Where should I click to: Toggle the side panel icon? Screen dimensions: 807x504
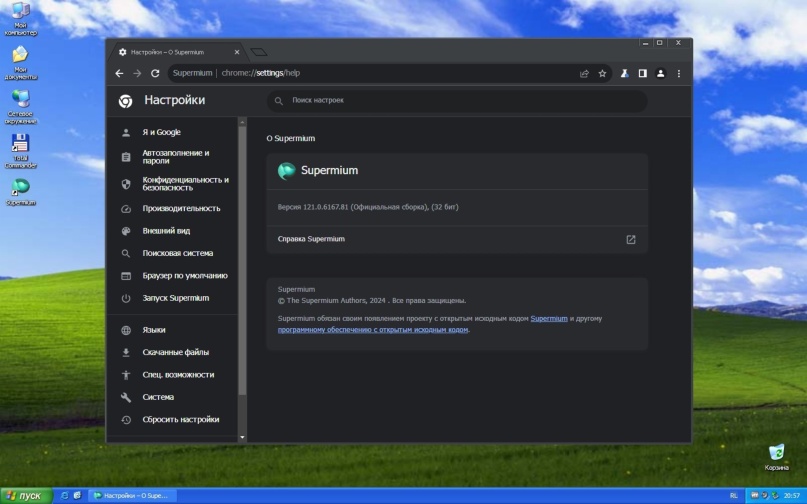(x=642, y=74)
